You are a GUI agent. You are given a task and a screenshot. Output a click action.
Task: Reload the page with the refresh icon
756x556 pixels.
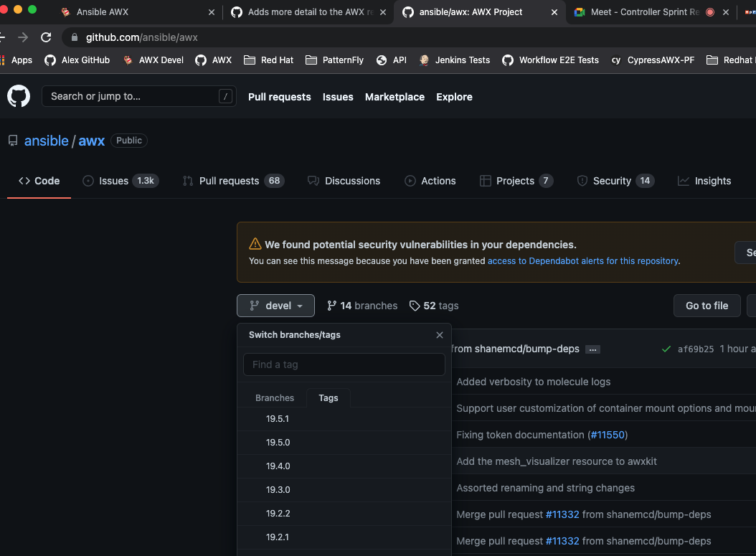[46, 37]
